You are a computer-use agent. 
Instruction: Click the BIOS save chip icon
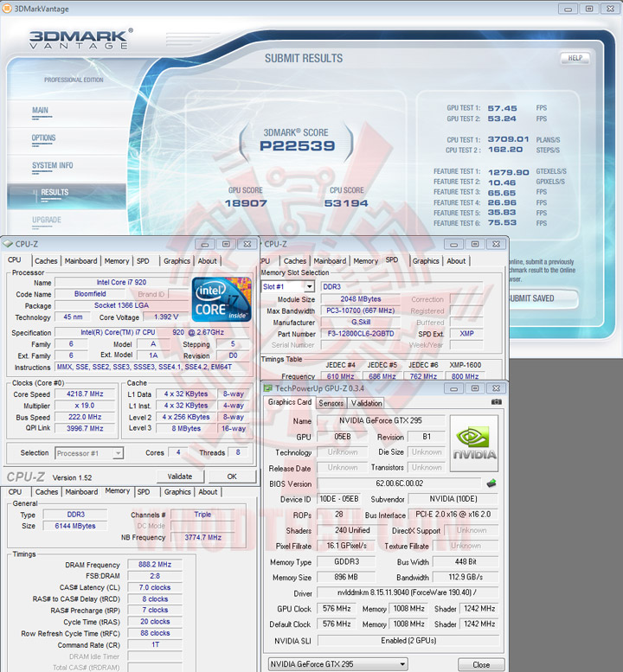(x=491, y=483)
